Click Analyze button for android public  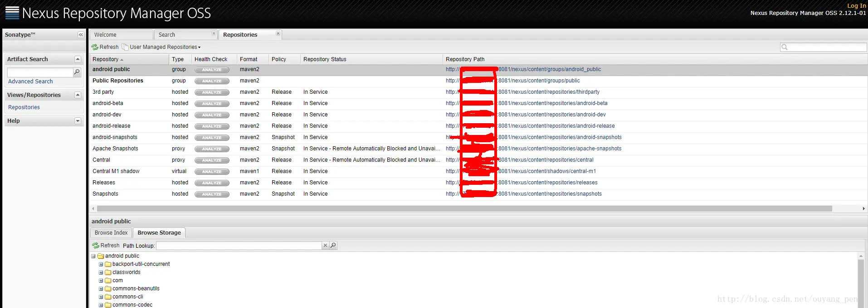point(212,70)
